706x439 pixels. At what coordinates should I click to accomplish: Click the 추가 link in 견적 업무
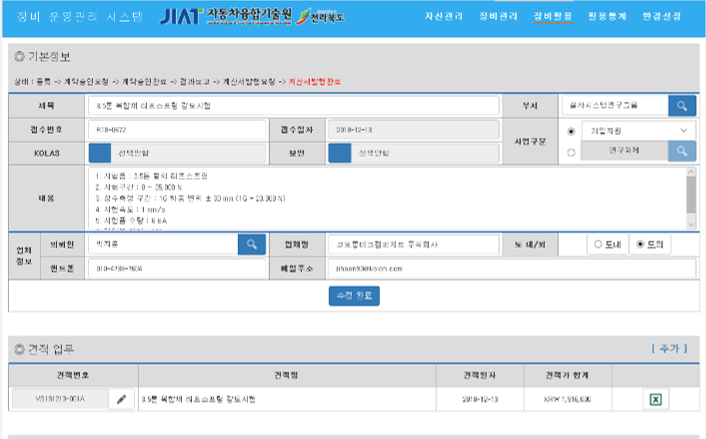click(x=669, y=348)
